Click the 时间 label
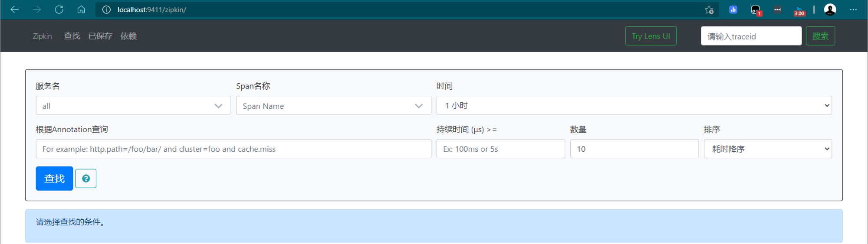This screenshot has height=244, width=868. click(444, 86)
